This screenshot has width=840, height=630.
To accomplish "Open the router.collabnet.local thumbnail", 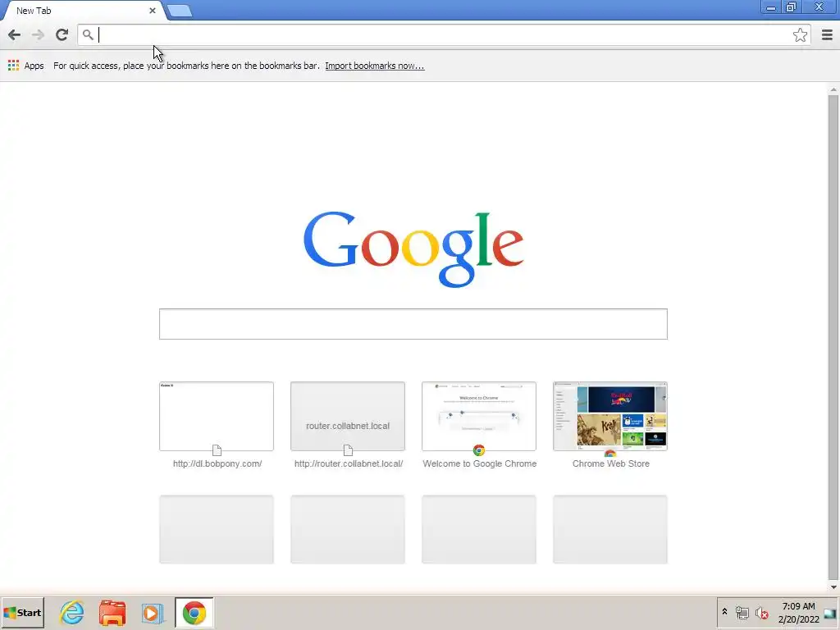I will pyautogui.click(x=348, y=416).
